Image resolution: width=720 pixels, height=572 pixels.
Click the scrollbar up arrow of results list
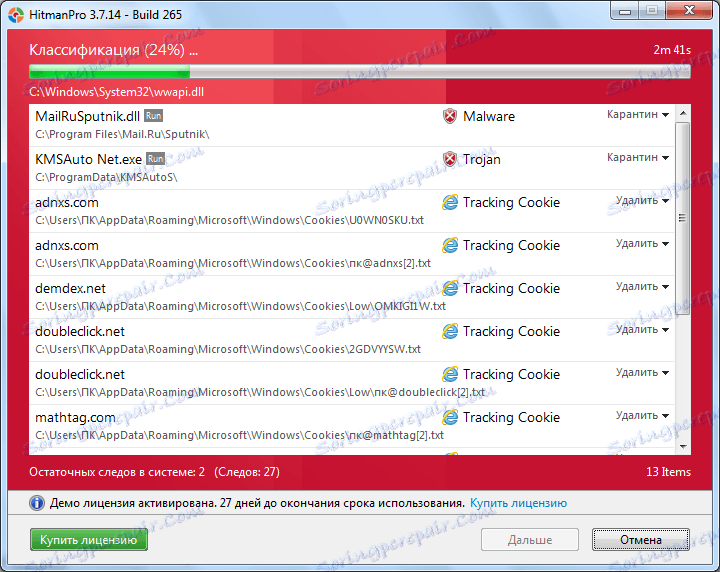click(x=683, y=113)
